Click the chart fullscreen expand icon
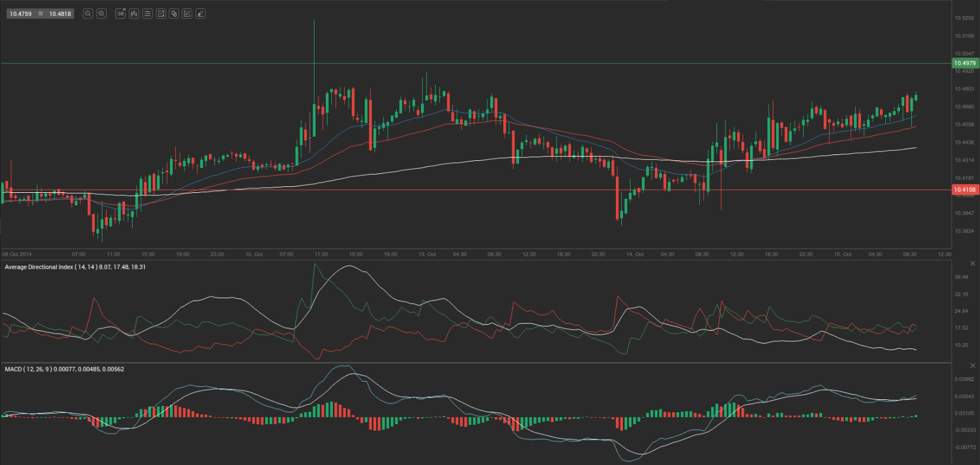This screenshot has width=980, height=465. [160, 14]
